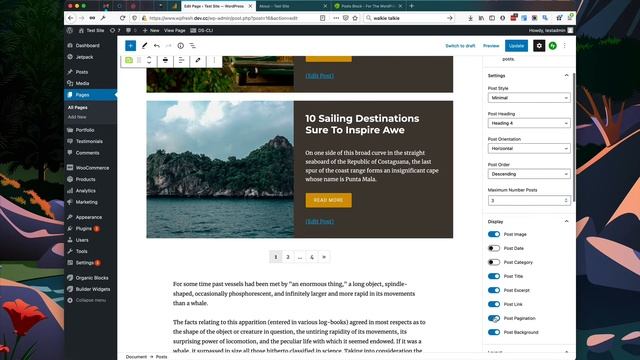This screenshot has width=640, height=360.
Task: Click the browser search field with walkie talkie
Action: click(x=409, y=18)
